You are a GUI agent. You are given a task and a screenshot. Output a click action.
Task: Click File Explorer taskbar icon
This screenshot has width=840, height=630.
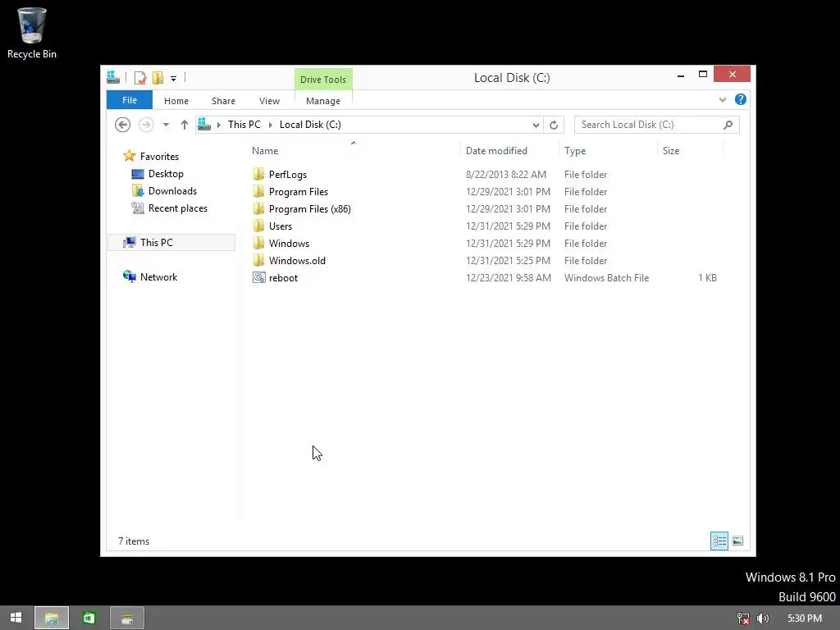[x=52, y=619]
